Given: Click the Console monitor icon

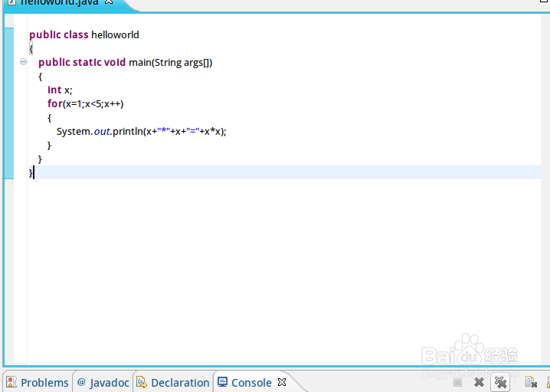Looking at the screenshot, I should [222, 381].
